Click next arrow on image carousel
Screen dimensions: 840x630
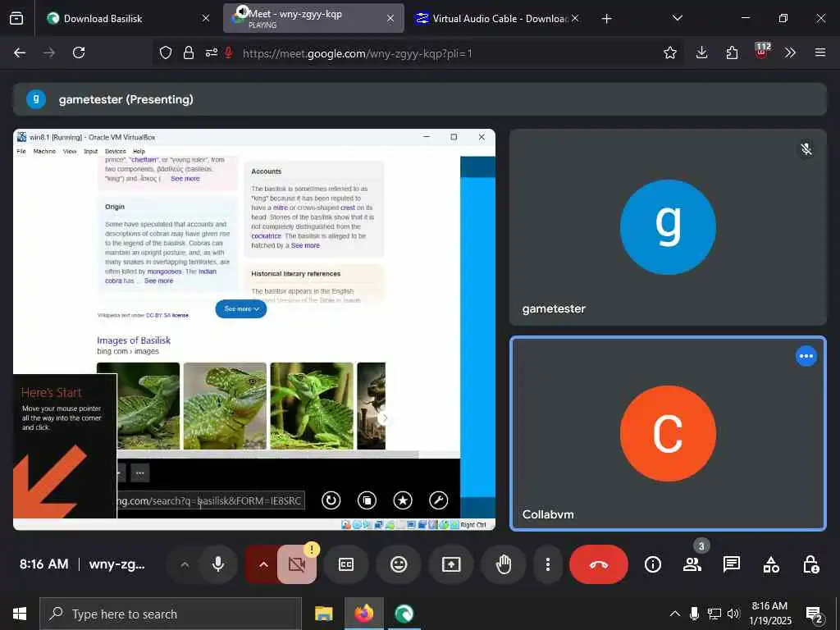click(384, 418)
